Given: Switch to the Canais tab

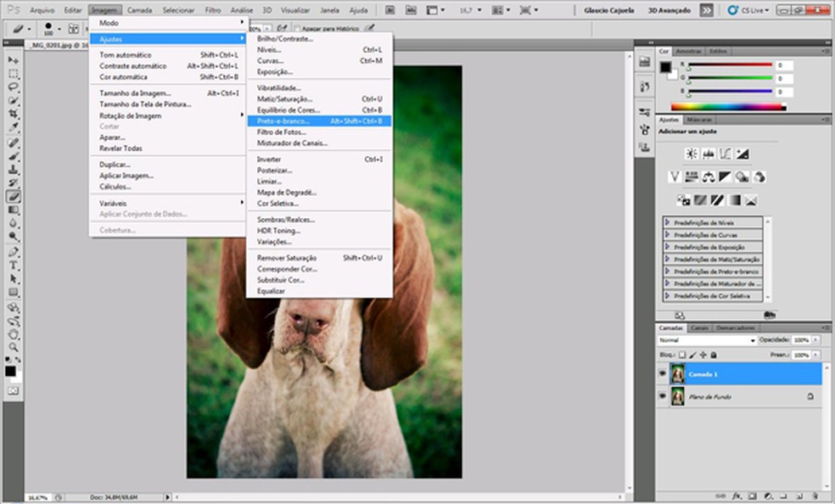Looking at the screenshot, I should [699, 328].
